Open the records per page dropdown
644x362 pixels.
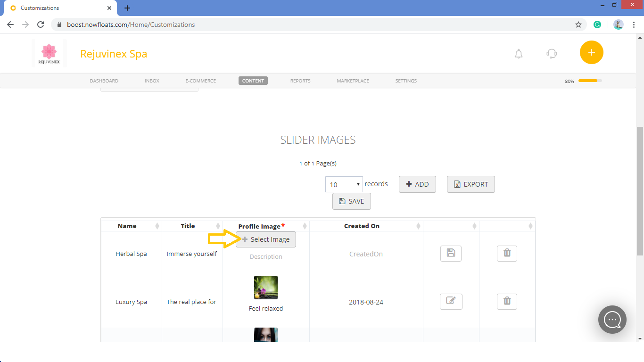point(344,184)
